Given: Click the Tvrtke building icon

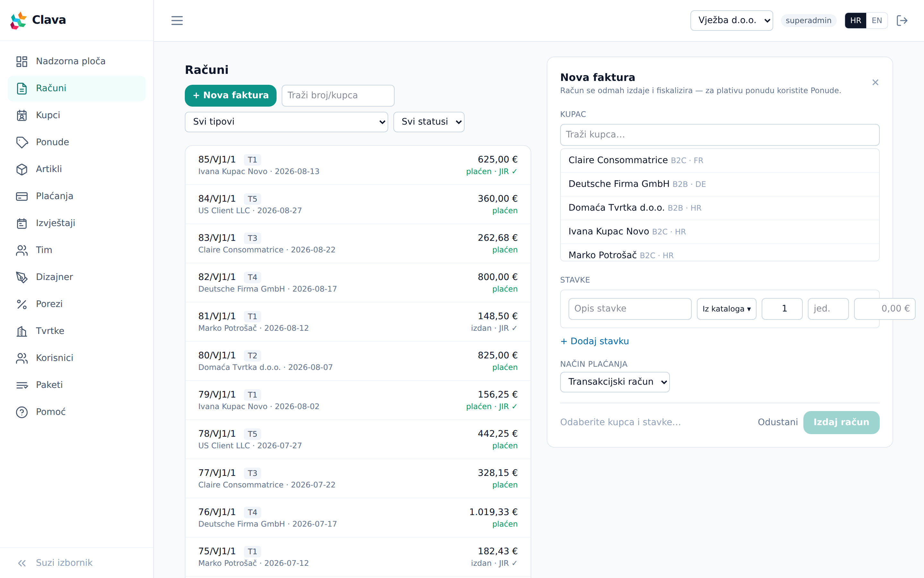Looking at the screenshot, I should (22, 331).
